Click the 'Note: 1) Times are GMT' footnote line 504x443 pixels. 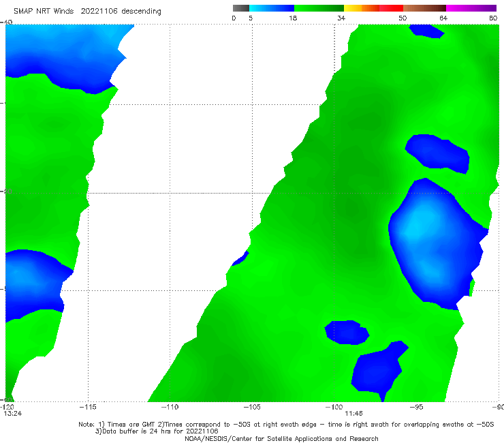pyautogui.click(x=286, y=425)
